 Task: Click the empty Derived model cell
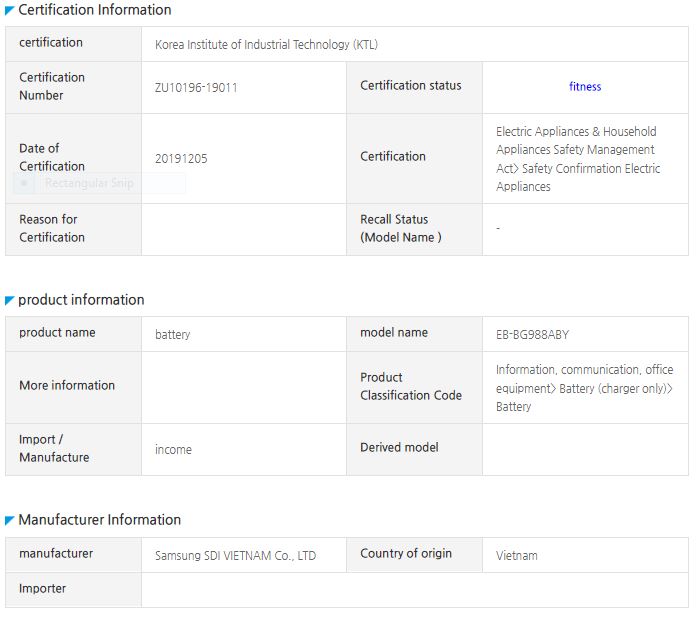tap(584, 449)
